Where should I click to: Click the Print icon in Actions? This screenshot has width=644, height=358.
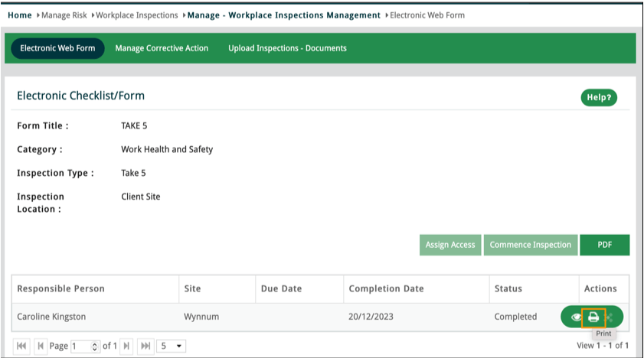pyautogui.click(x=593, y=317)
